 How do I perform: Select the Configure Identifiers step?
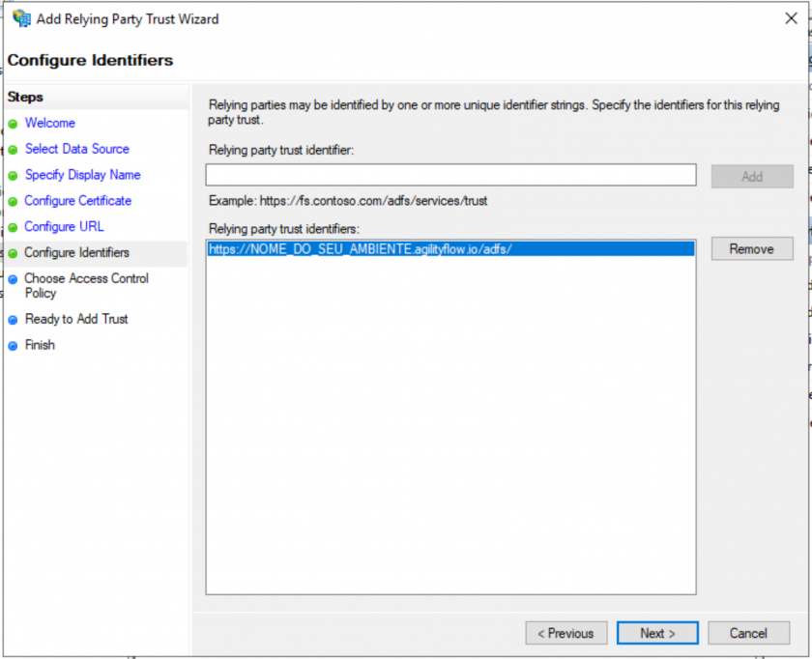coord(77,252)
